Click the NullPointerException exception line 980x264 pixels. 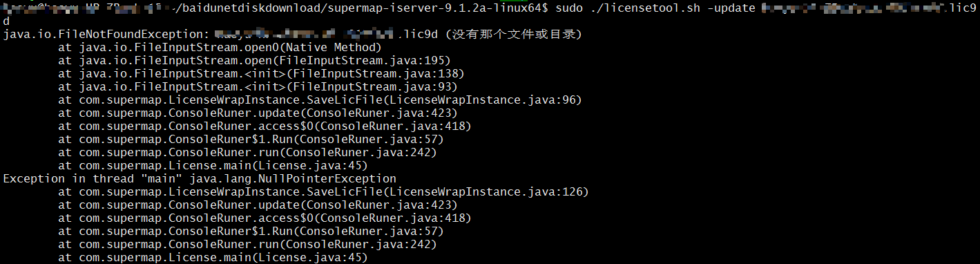pyautogui.click(x=200, y=179)
